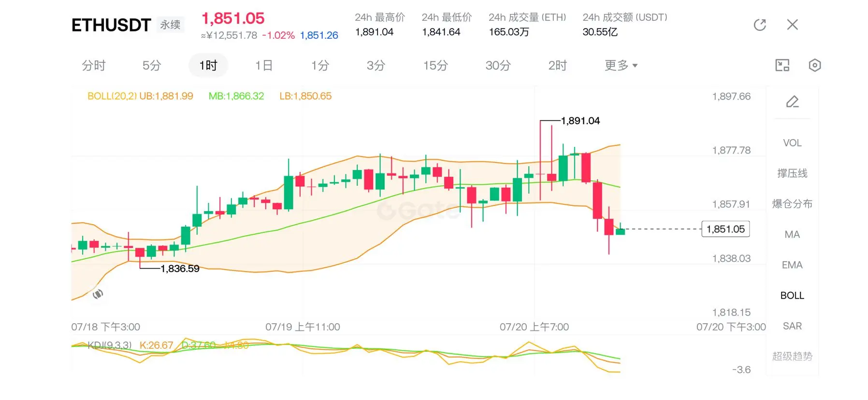Switch to the 5分 timeframe tab
Viewport: 868px width, 400px height.
[151, 65]
